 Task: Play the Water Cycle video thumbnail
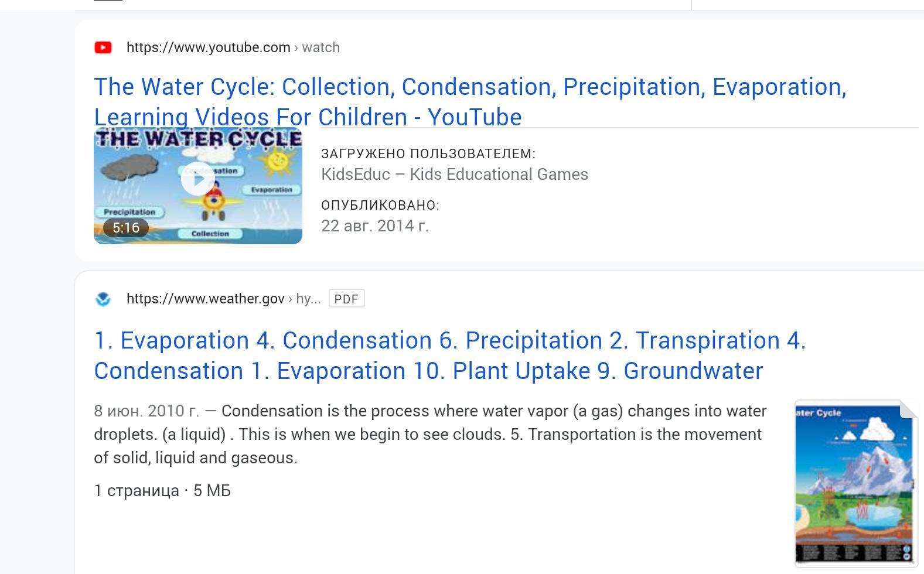coord(197,179)
